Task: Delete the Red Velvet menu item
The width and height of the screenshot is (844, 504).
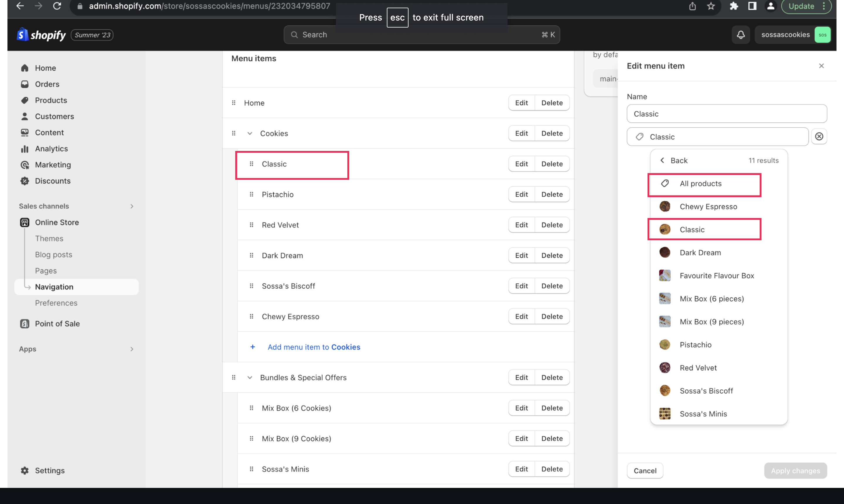Action: [x=552, y=225]
